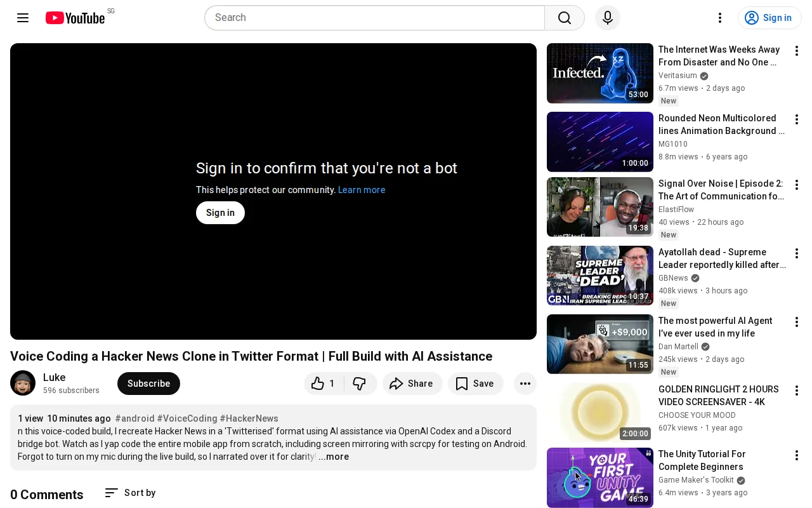812x508 pixels.
Task: Open Luke's channel avatar
Action: [23, 384]
